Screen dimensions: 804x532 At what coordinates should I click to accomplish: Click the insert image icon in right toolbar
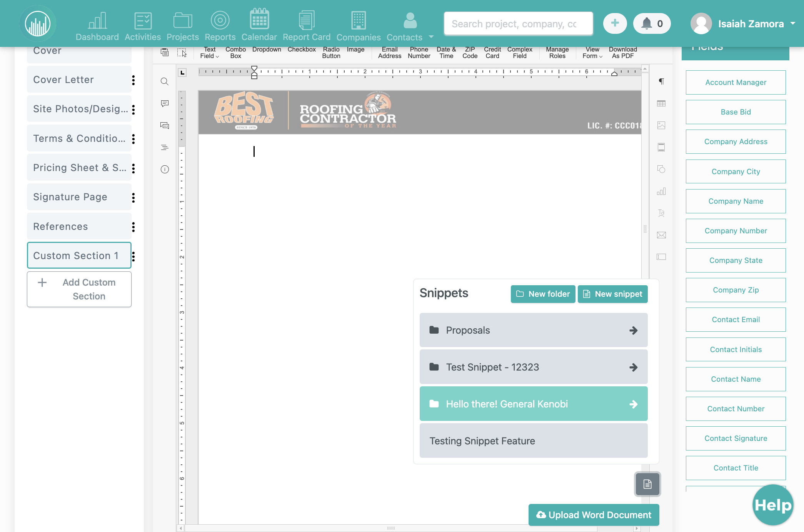[661, 125]
